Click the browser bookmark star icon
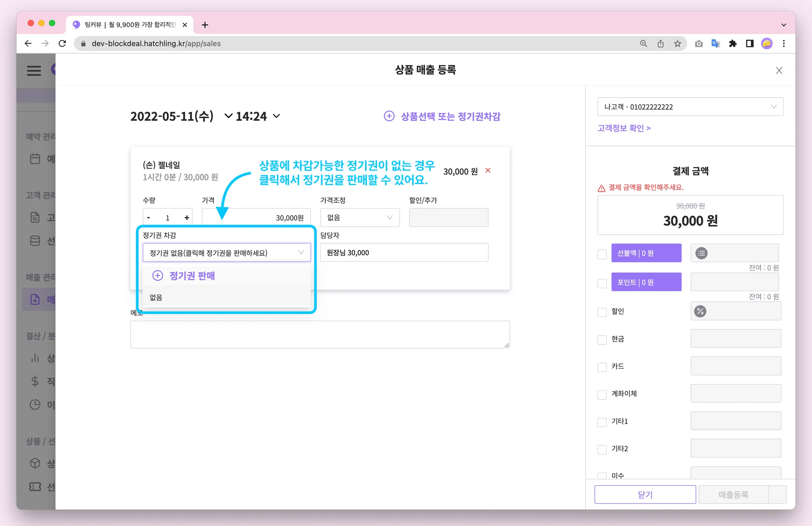 678,44
